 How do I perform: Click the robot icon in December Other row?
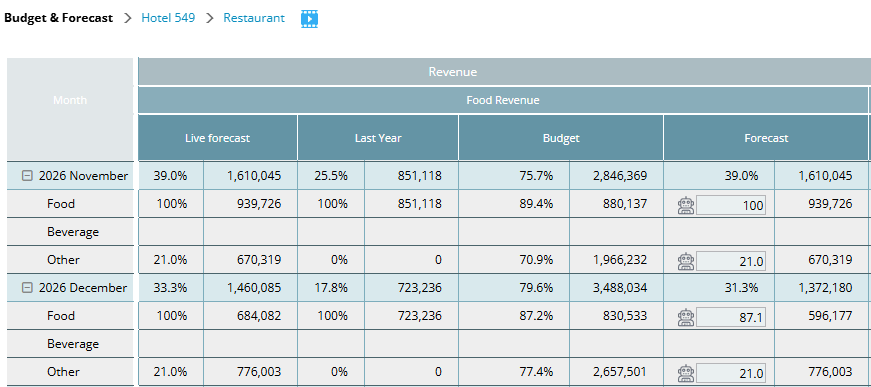click(x=686, y=373)
